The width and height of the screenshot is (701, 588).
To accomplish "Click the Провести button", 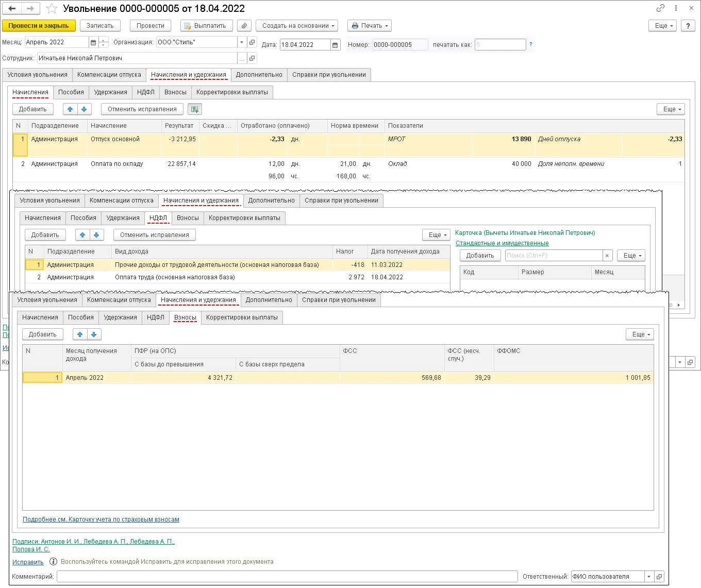I will [151, 26].
